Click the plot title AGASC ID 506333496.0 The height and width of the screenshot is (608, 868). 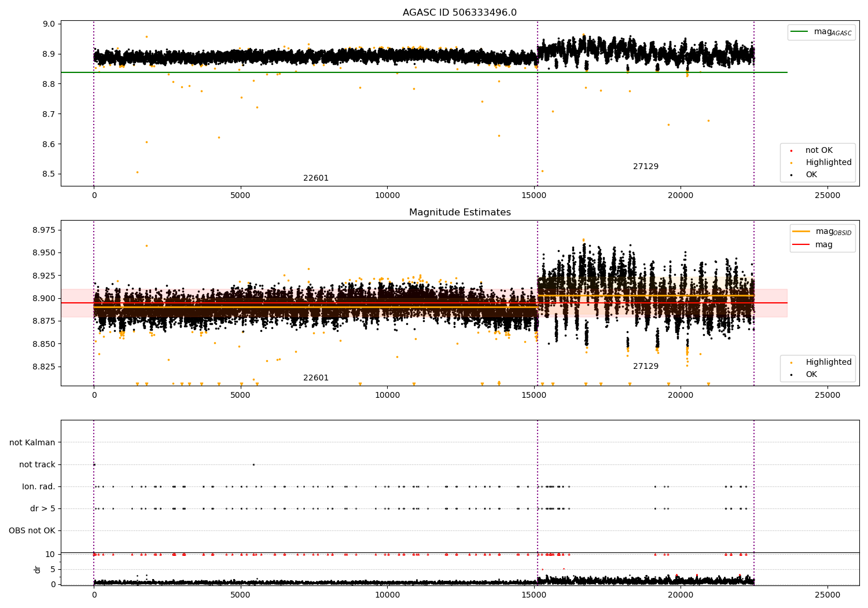tap(459, 13)
